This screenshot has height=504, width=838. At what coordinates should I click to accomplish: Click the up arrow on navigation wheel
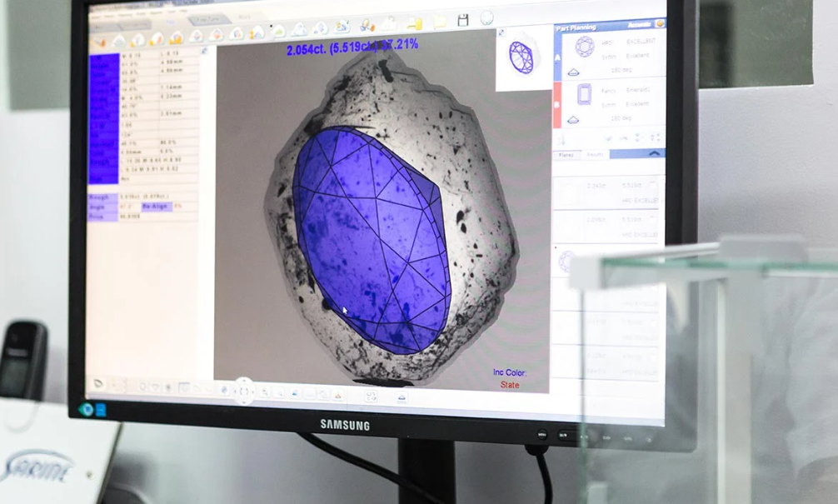tap(244, 381)
